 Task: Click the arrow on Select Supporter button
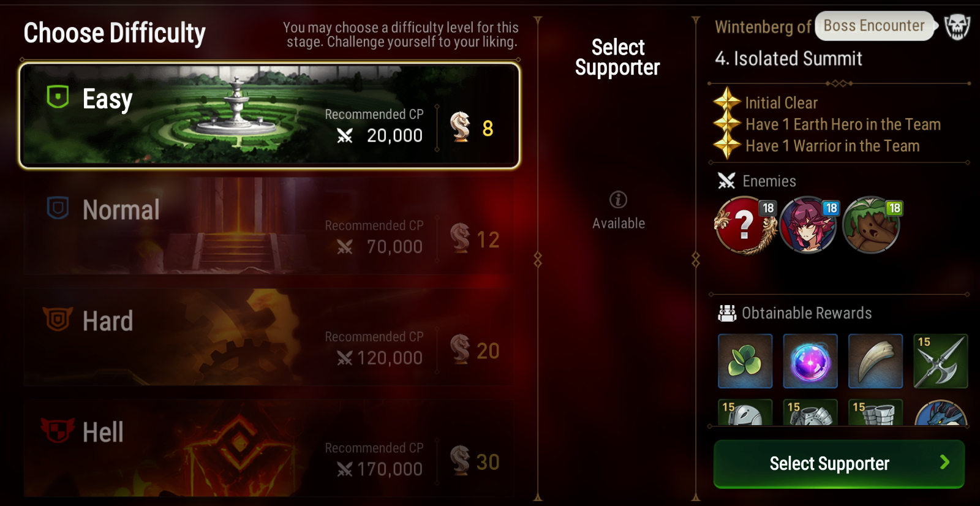tap(944, 463)
